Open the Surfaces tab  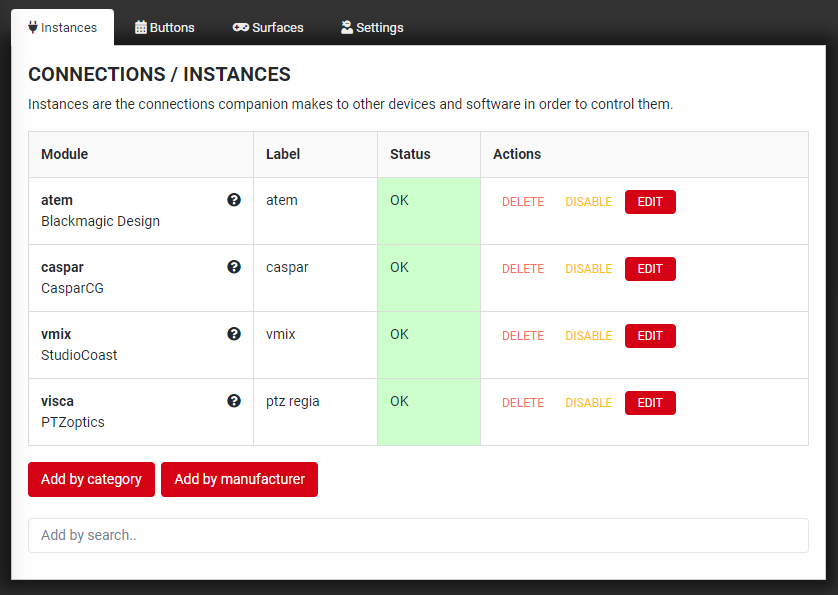268,27
